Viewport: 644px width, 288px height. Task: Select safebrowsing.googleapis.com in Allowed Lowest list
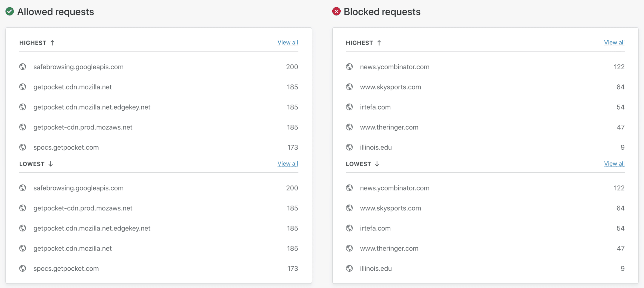[78, 188]
